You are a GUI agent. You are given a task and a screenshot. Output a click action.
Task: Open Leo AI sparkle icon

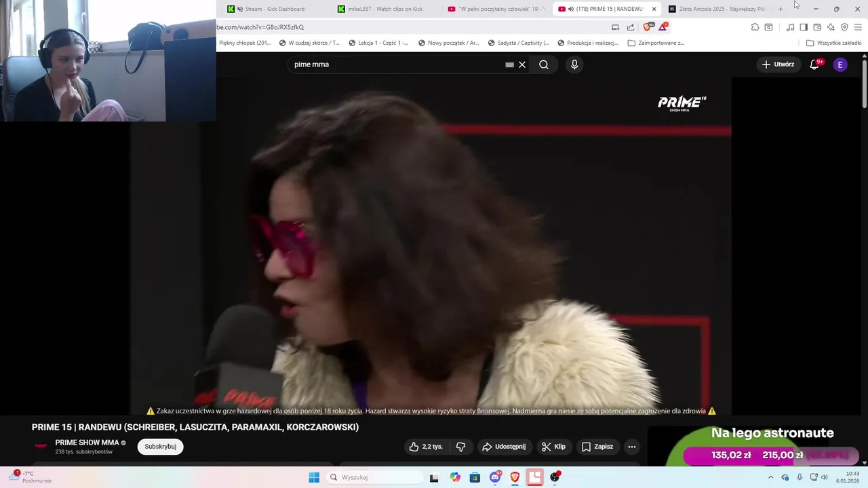(x=831, y=27)
